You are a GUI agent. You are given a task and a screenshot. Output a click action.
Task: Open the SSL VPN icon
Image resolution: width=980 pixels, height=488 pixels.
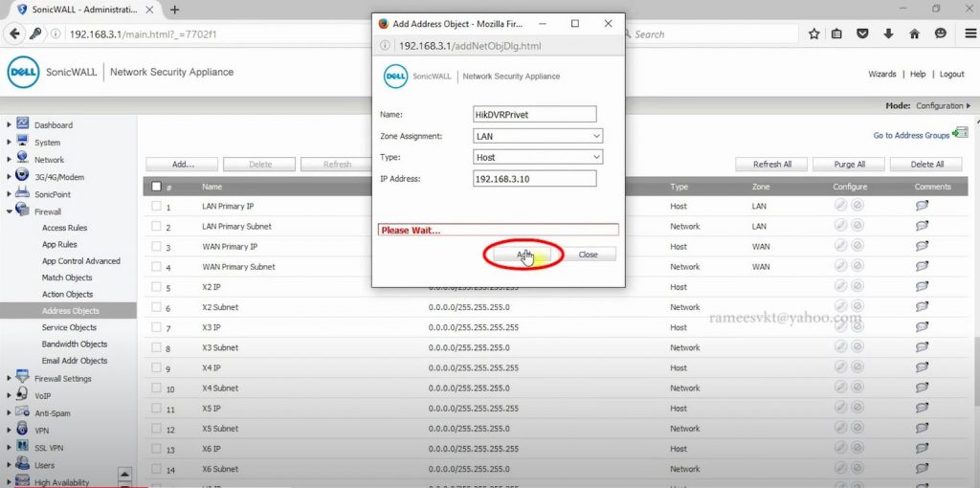click(x=23, y=446)
